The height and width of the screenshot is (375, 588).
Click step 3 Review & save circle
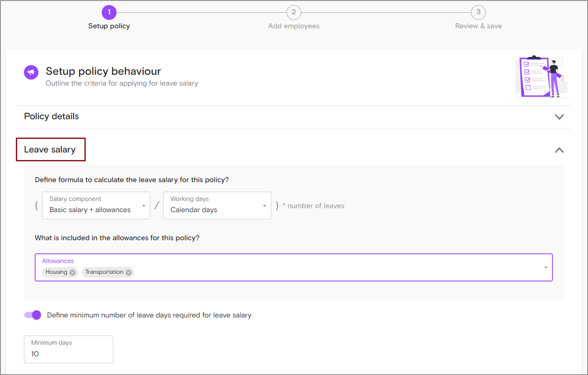tap(478, 12)
